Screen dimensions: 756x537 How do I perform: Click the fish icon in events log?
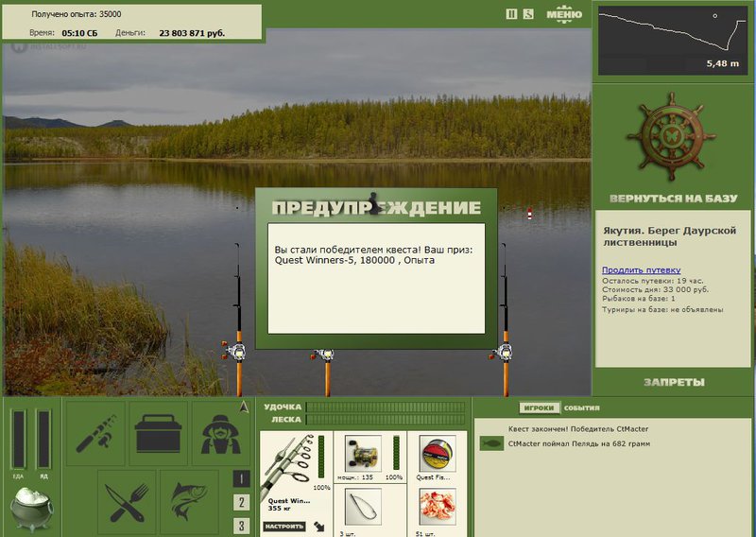pyautogui.click(x=491, y=442)
